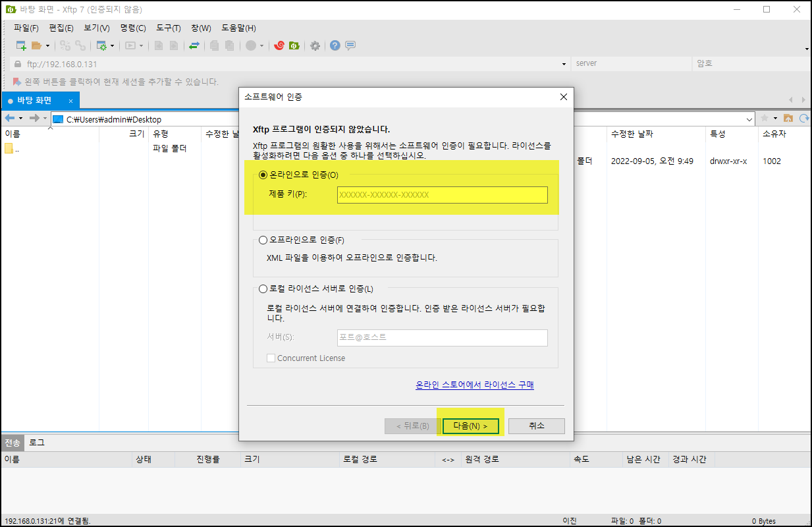Image resolution: width=812 pixels, height=527 pixels.
Task: Launch Xshell via red swirl icon
Action: pos(279,45)
